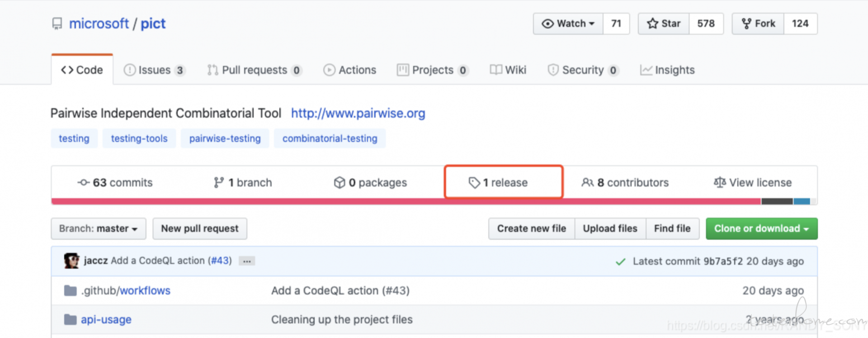Select the pairwise-testing topic tag
Image resolution: width=868 pixels, height=338 pixels.
coord(225,138)
